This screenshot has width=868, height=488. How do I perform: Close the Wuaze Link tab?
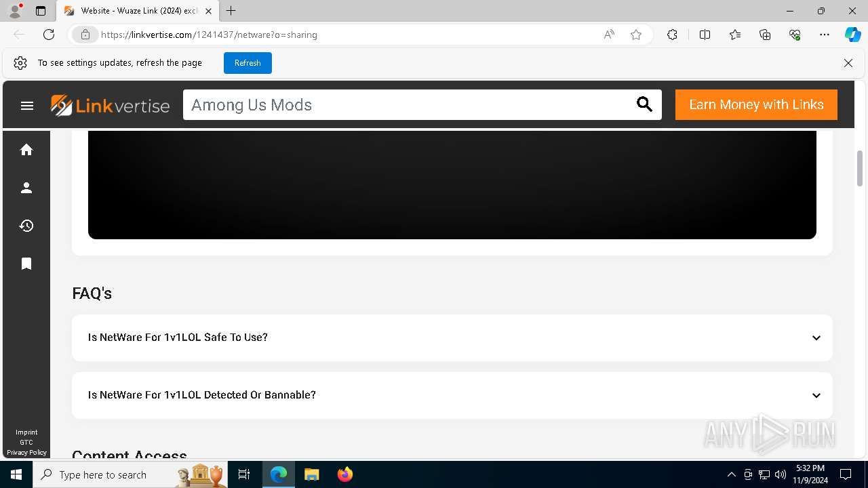click(x=209, y=11)
